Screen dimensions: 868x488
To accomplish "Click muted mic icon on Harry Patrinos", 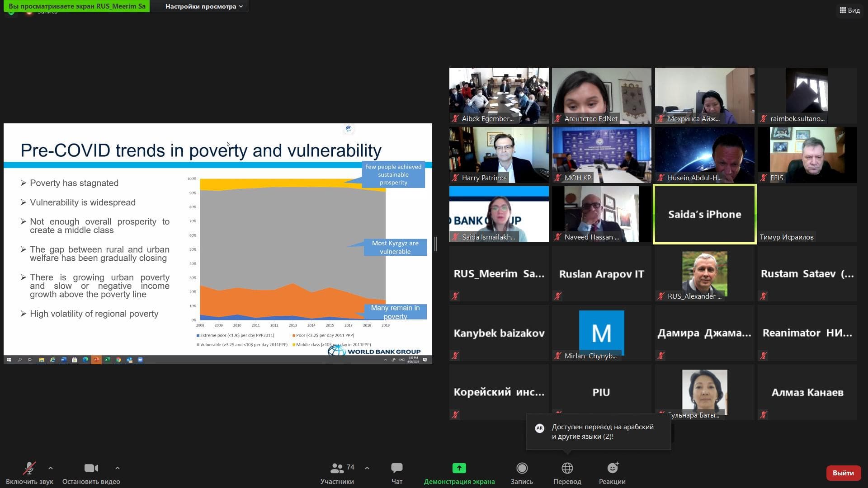I will 455,178.
